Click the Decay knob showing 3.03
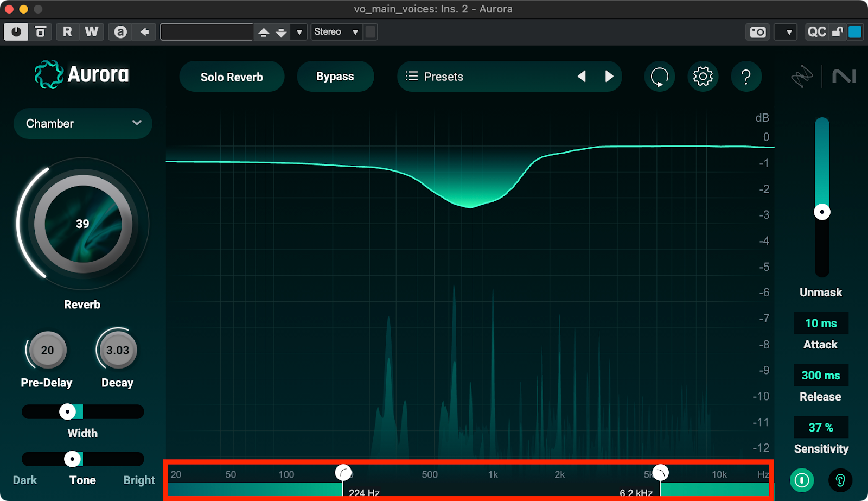Screen dimensions: 868x501 (x=118, y=350)
